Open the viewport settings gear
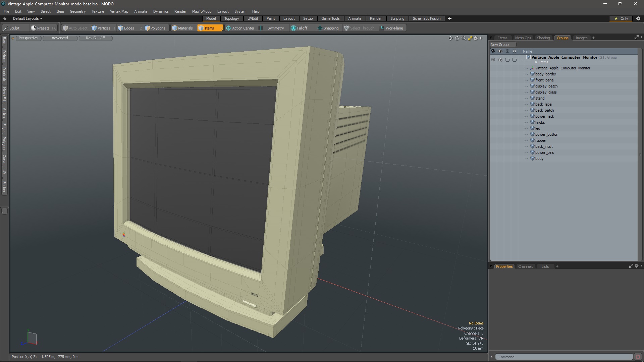The width and height of the screenshot is (644, 362). (x=476, y=38)
